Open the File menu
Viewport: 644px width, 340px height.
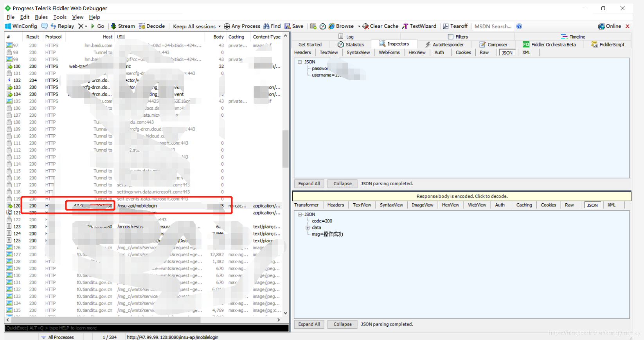tap(11, 17)
